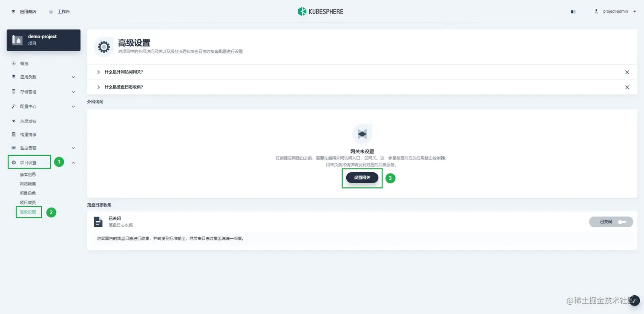
Task: Click the KubeSphere logo in the header
Action: [321, 11]
